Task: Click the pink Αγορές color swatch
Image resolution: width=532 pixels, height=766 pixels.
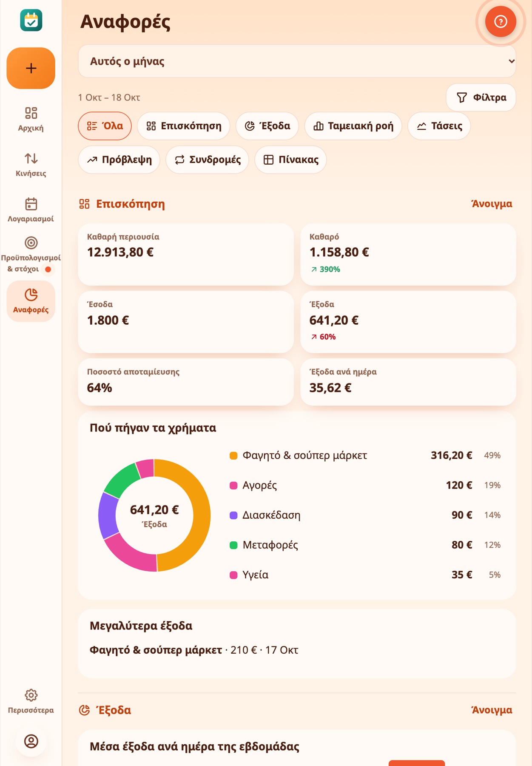Action: point(233,486)
